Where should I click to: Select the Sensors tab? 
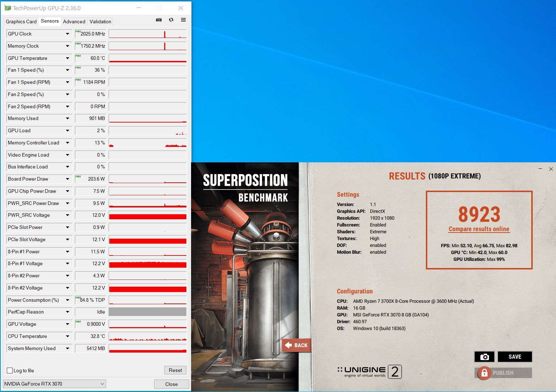pos(49,21)
